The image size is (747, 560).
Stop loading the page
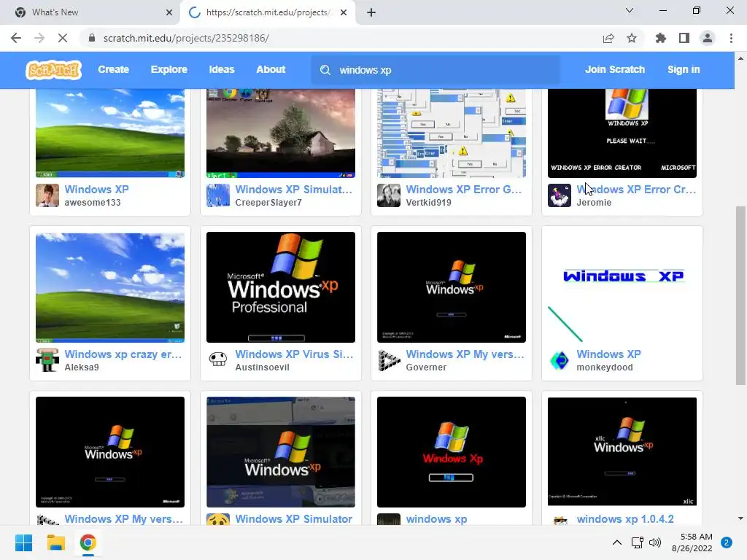[x=63, y=38]
